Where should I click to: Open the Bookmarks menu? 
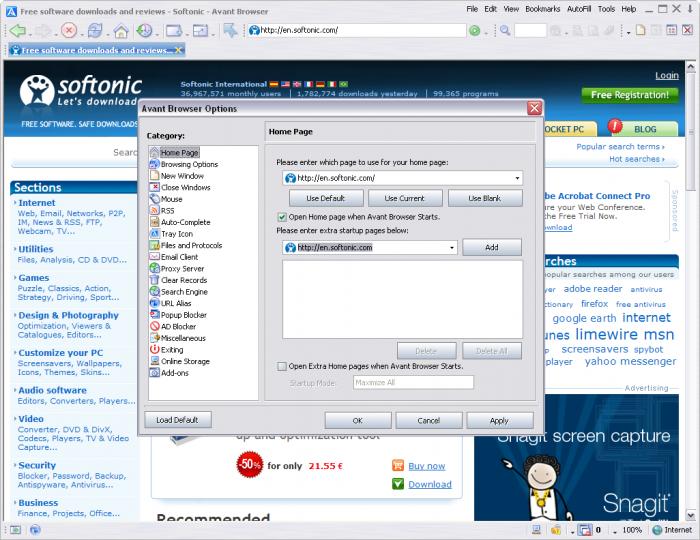click(x=542, y=9)
